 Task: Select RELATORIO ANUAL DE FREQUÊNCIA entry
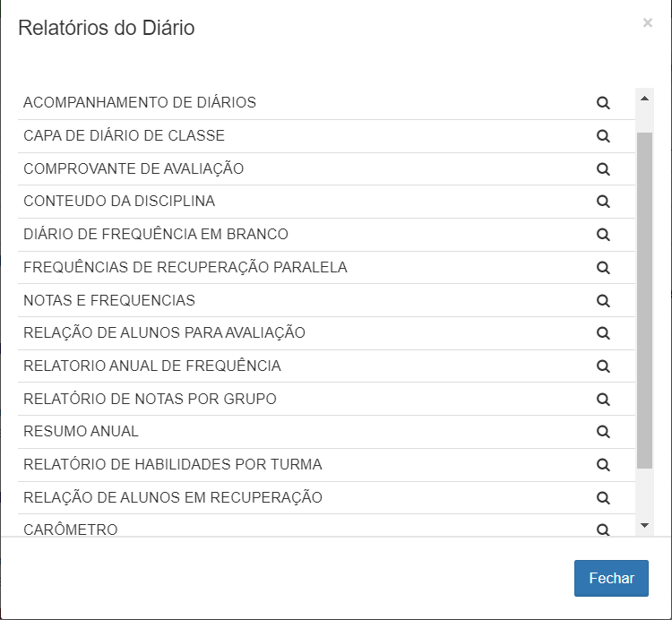tap(152, 366)
